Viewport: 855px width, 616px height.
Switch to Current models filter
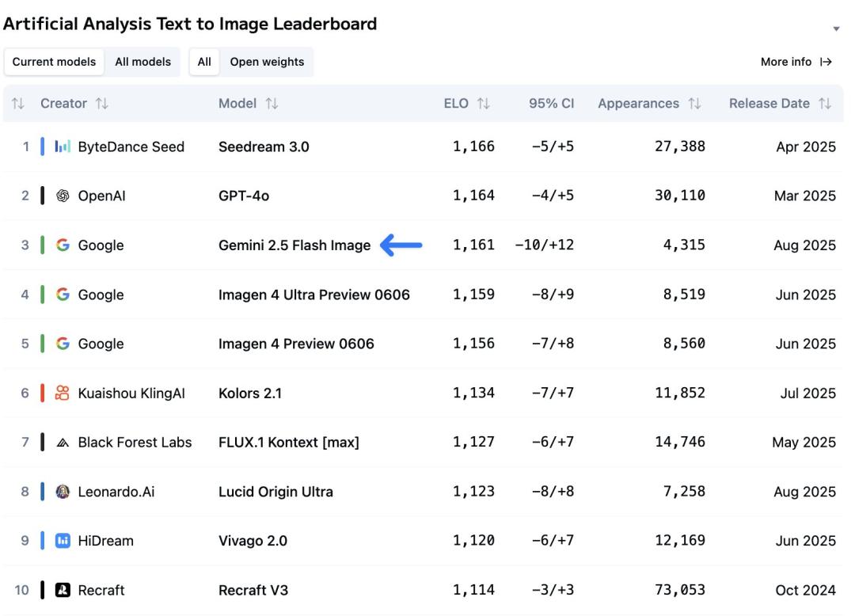coord(54,62)
